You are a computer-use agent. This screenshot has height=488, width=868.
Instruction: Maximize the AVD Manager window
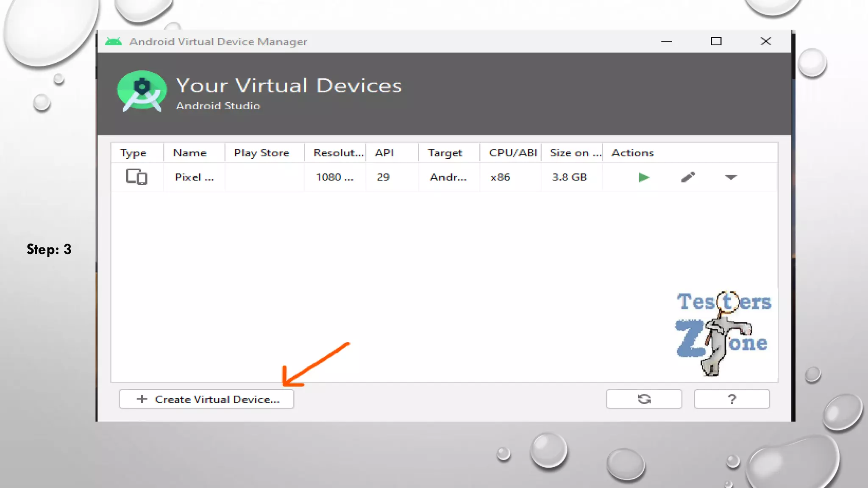(716, 42)
